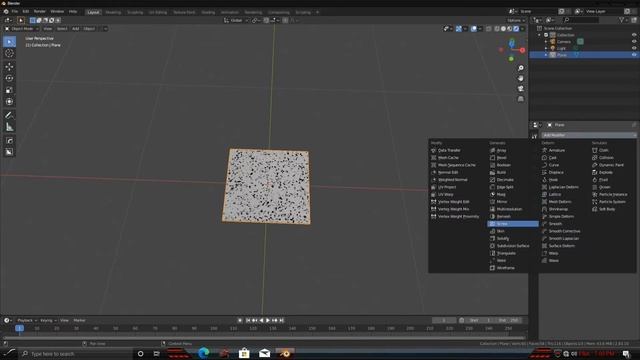Hide the Light object in outliner
This screenshot has height=360, width=640.
click(634, 48)
